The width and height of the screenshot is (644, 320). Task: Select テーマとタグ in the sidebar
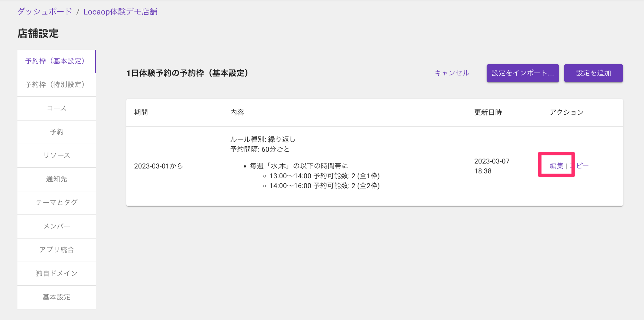point(56,202)
